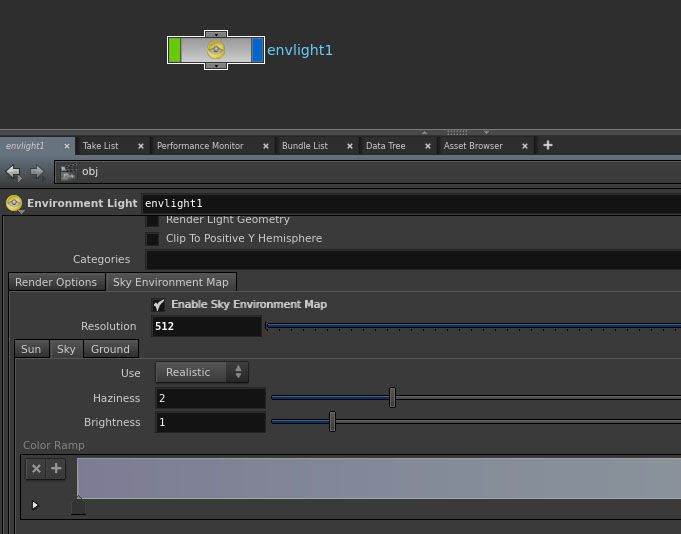
Task: Add a new pane tab with plus icon
Action: click(547, 145)
